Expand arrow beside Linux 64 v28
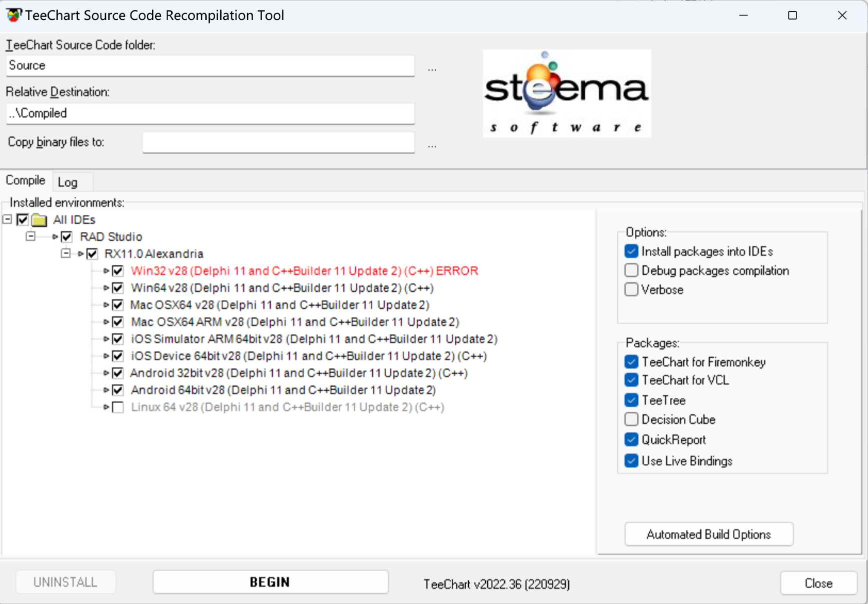The image size is (868, 604). (106, 407)
